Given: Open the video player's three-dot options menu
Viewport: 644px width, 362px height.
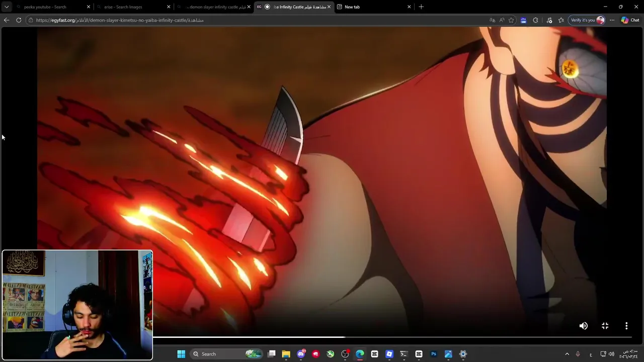Looking at the screenshot, I should click(x=626, y=326).
